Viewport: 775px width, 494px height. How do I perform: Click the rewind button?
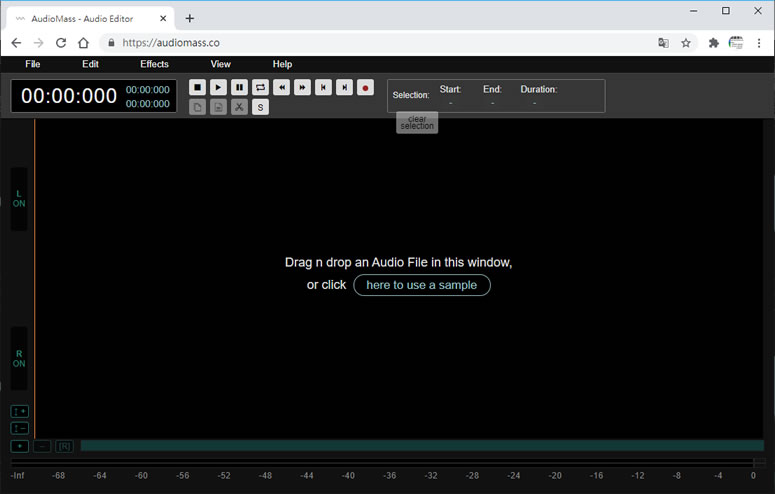(x=282, y=88)
